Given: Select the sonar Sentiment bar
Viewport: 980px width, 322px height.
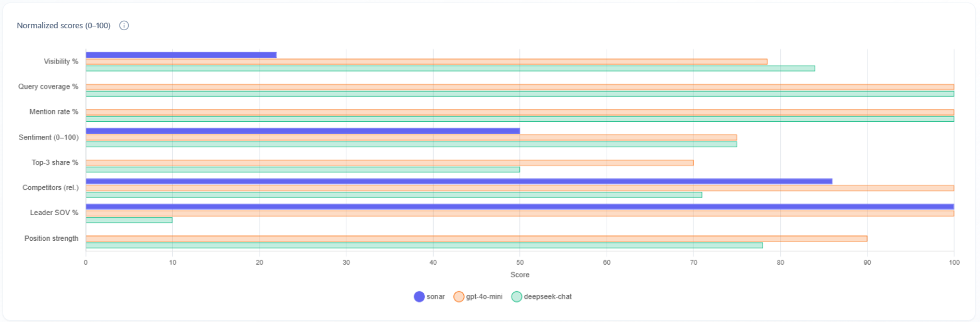Looking at the screenshot, I should (302, 131).
